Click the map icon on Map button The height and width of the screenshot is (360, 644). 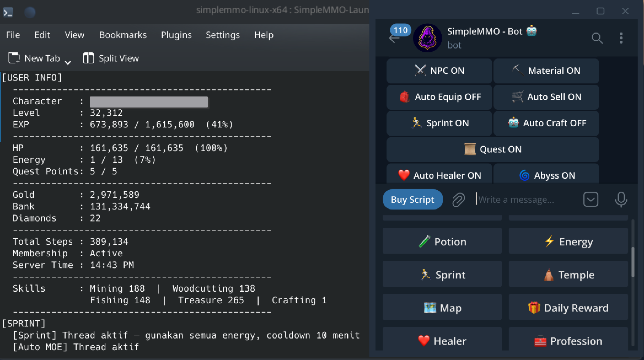[x=430, y=308]
